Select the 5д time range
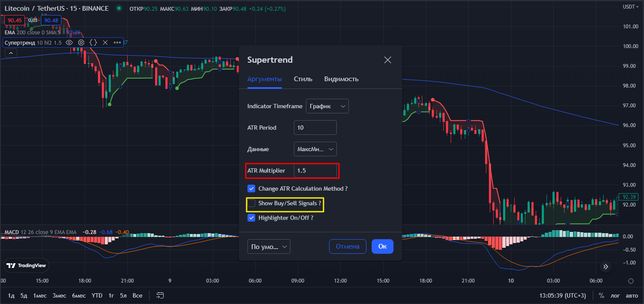This screenshot has width=644, height=304. (24, 295)
